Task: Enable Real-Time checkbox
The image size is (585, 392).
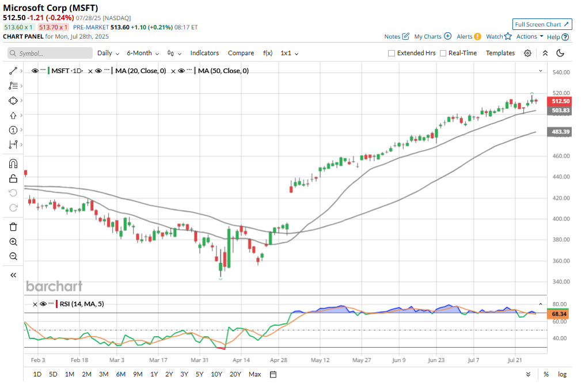Action: (x=443, y=54)
